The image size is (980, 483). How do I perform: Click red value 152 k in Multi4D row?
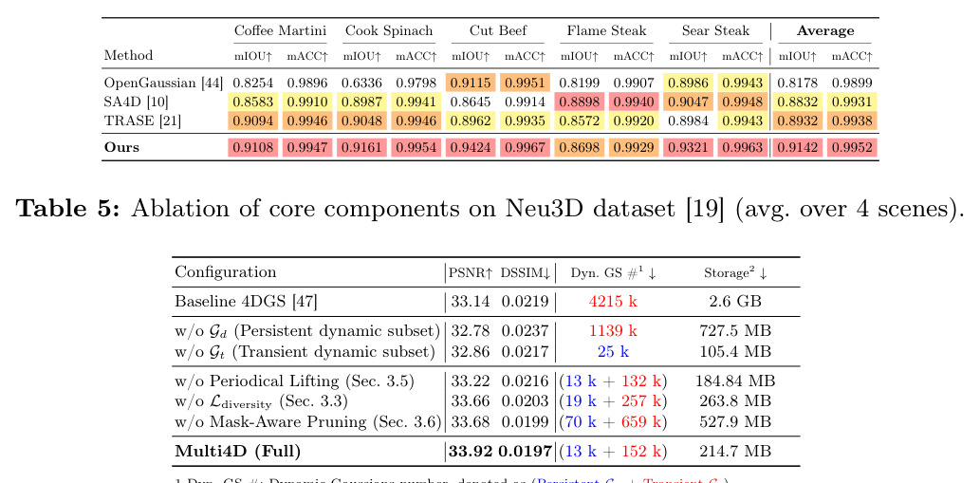pyautogui.click(x=641, y=451)
